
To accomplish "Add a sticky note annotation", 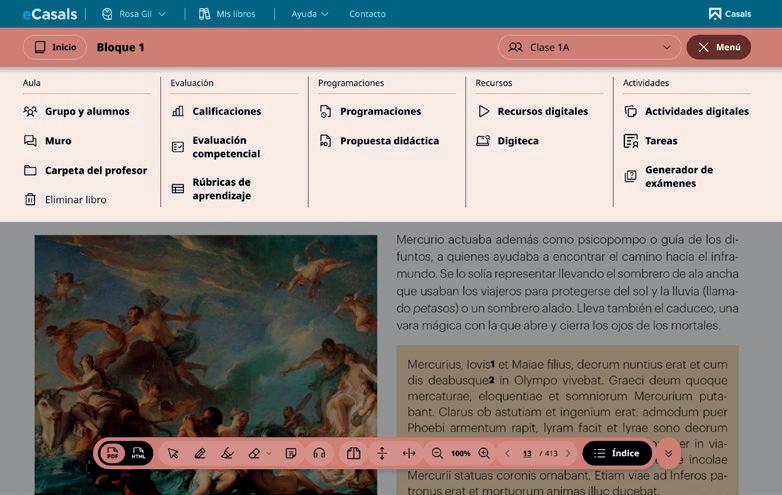I will click(x=291, y=453).
